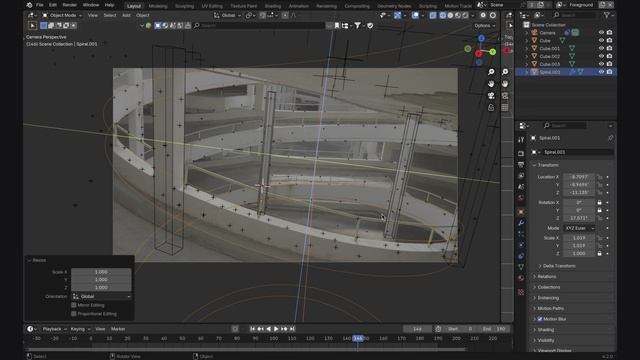This screenshot has width=640, height=360.
Task: Open the Window menu
Action: click(x=91, y=5)
